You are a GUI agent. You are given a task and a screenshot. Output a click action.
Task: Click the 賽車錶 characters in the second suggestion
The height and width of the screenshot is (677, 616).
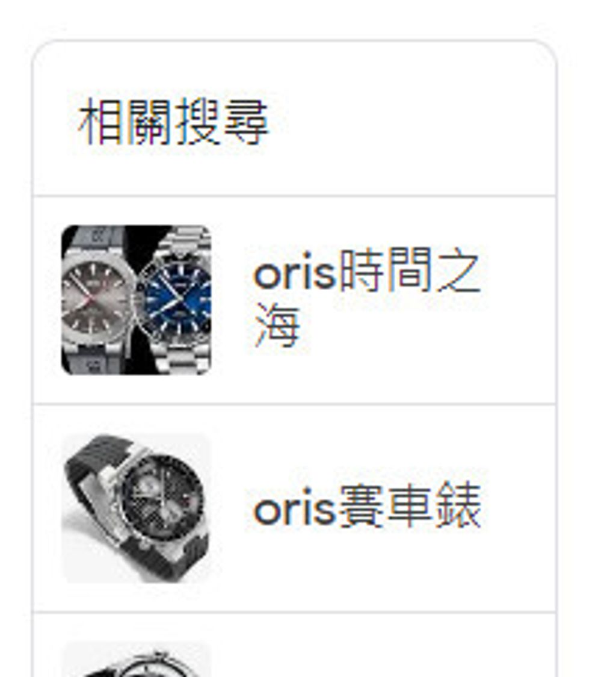(x=409, y=506)
